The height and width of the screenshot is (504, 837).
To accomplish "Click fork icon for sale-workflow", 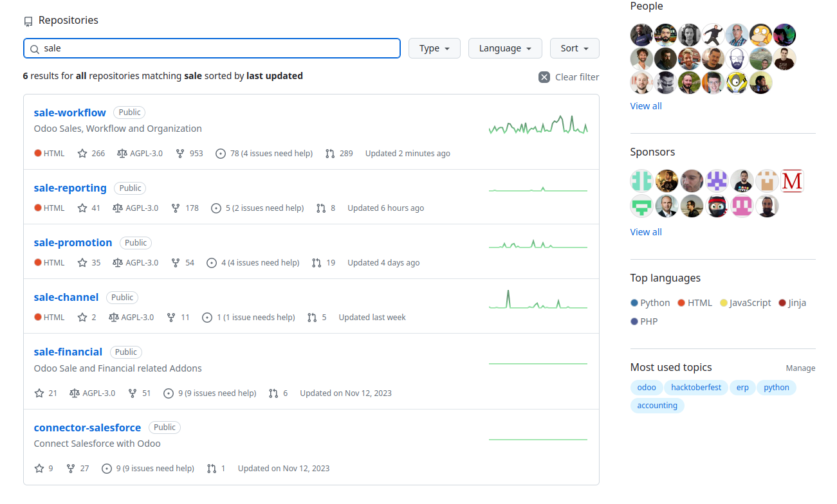I will 180,154.
